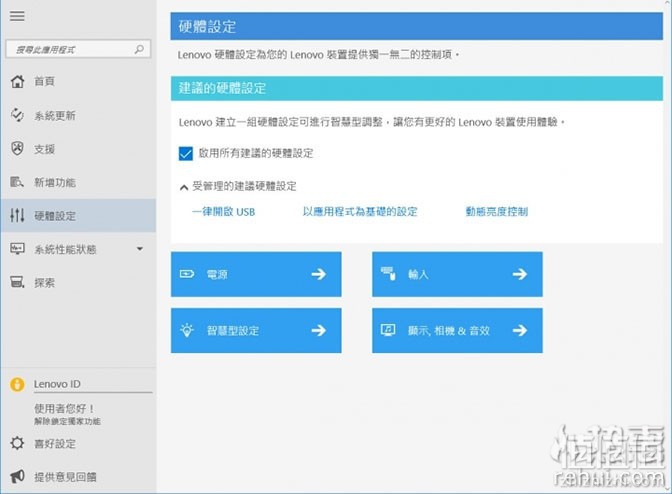This screenshot has height=494, width=672.
Task: Open 喜好設定 preferences
Action: 55,443
